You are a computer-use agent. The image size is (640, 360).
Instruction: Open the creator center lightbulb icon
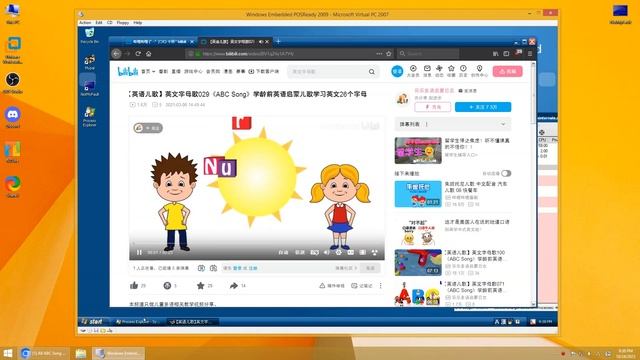click(x=479, y=69)
